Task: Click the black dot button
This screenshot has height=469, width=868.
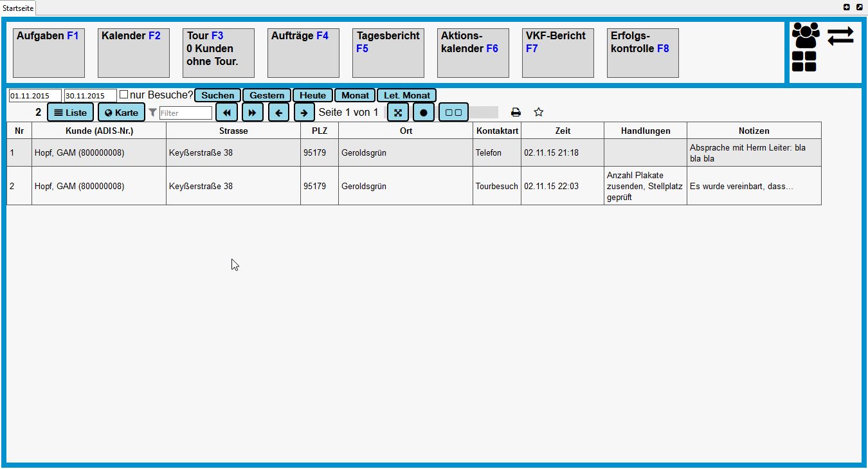Action: click(423, 113)
